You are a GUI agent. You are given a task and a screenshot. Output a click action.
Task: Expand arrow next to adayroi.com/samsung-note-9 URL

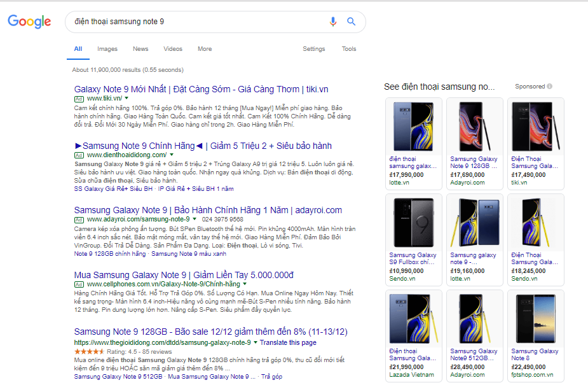tap(195, 220)
